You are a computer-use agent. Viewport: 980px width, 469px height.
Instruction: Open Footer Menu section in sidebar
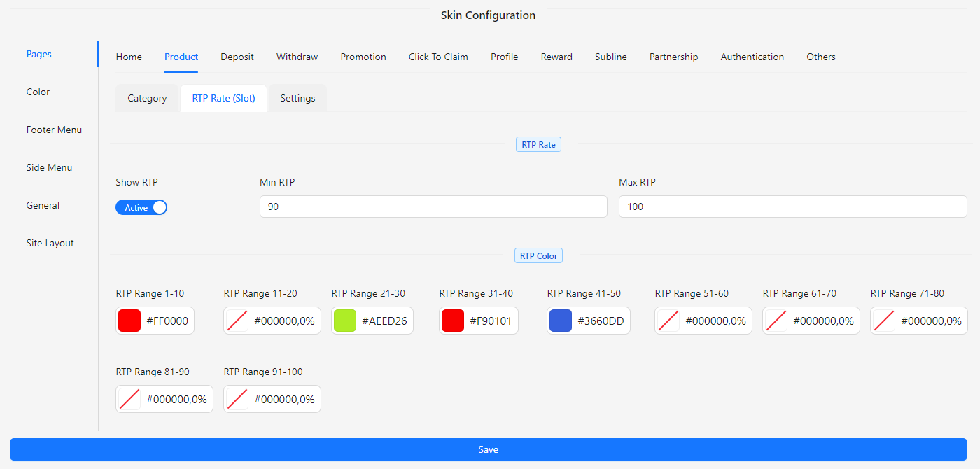click(x=54, y=129)
